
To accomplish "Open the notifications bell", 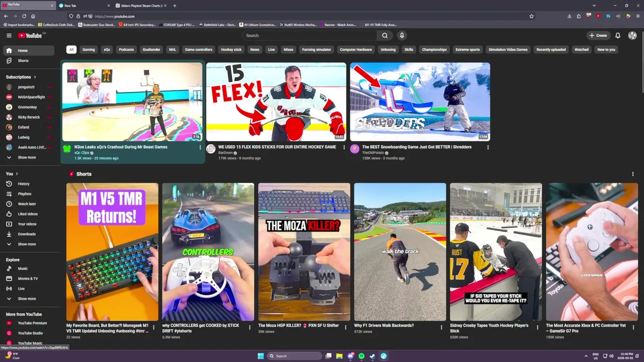I will click(617, 35).
